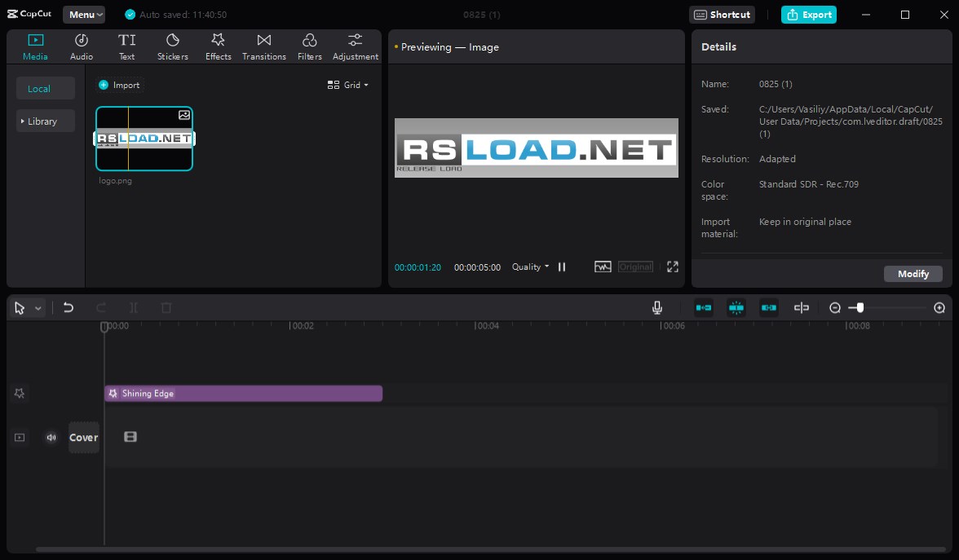
Task: Open the Stickers panel
Action: pyautogui.click(x=173, y=47)
